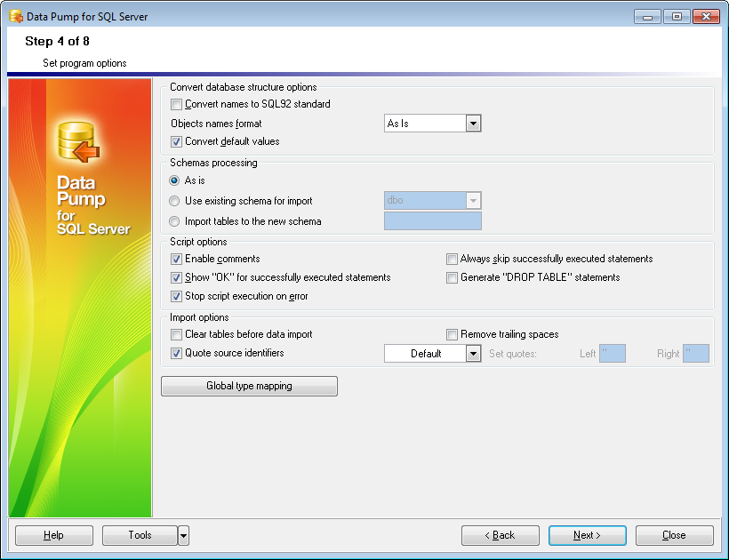Toggle Enable comments checkbox
The image size is (729, 560).
pyautogui.click(x=176, y=260)
